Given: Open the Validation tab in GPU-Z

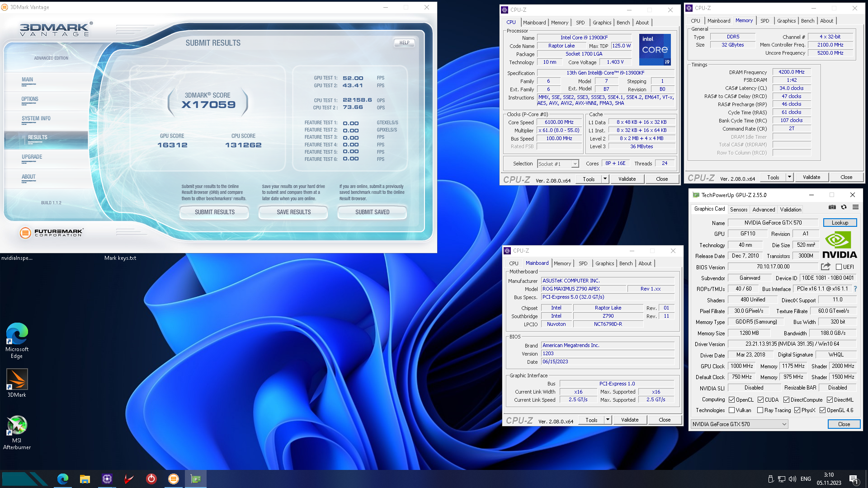Looking at the screenshot, I should [791, 210].
